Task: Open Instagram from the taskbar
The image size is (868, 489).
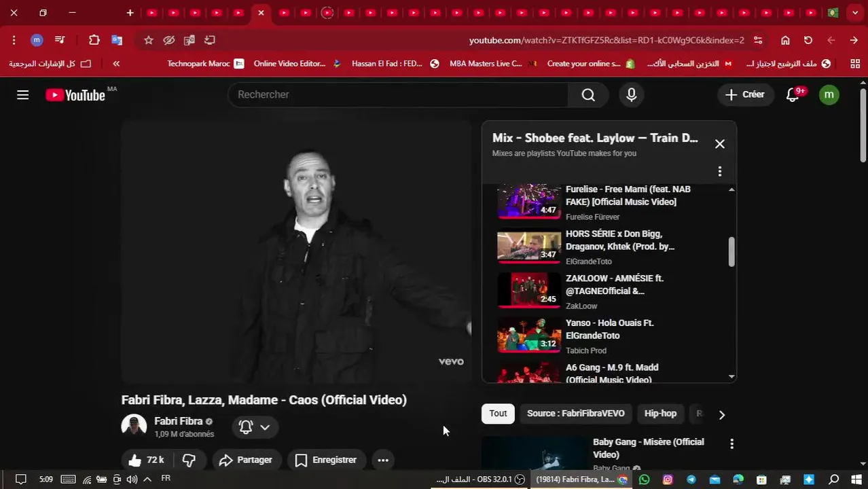Action: click(668, 479)
